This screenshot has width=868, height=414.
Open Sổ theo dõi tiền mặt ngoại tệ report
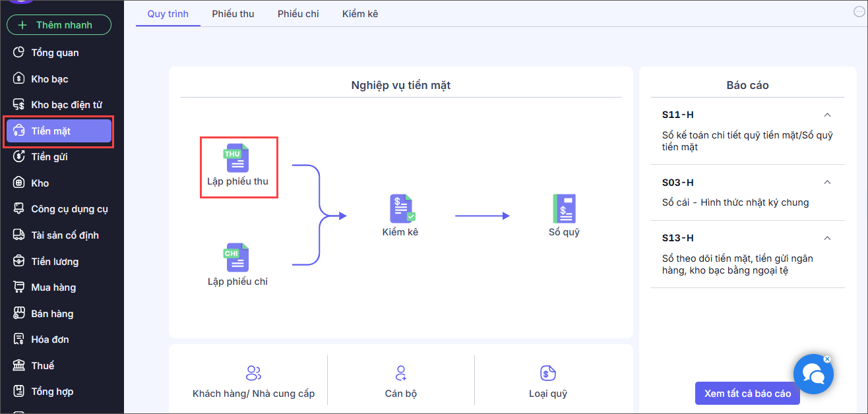pos(737,264)
